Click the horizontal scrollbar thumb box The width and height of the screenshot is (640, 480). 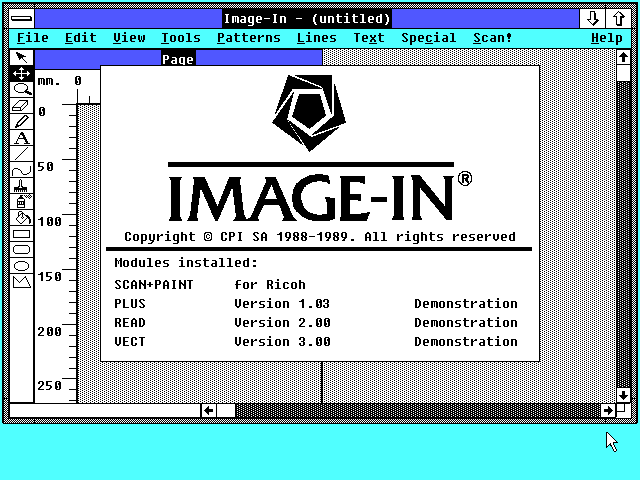[x=226, y=410]
